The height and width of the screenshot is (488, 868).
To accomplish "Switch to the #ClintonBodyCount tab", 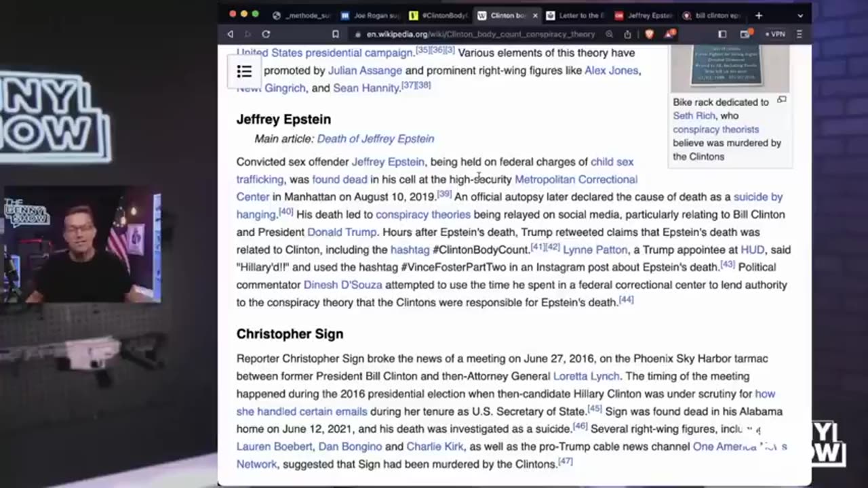I will [x=439, y=15].
